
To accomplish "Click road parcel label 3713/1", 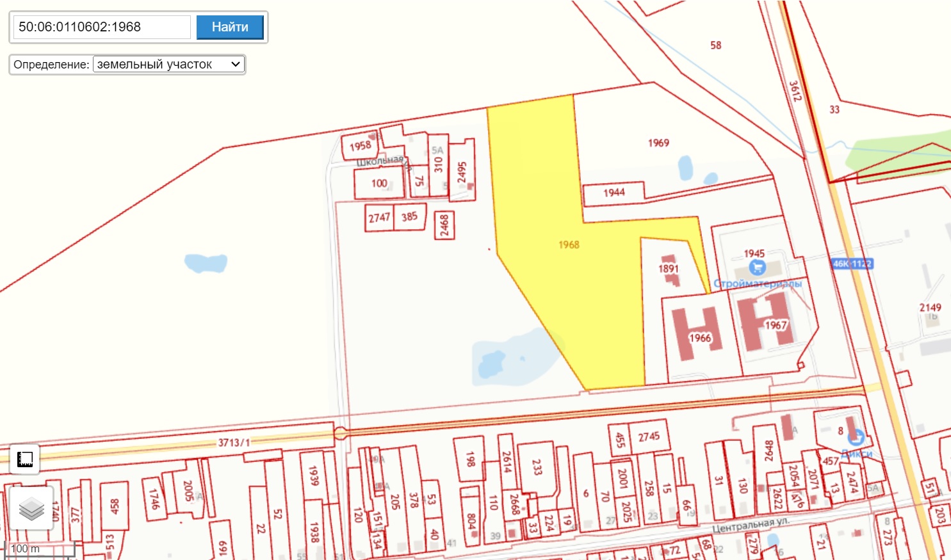I will 234,442.
